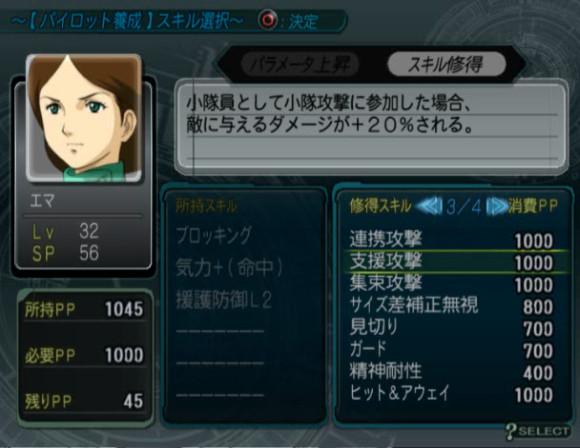The image size is (580, 448).
Task: Click the skill description text box
Action: point(371,128)
